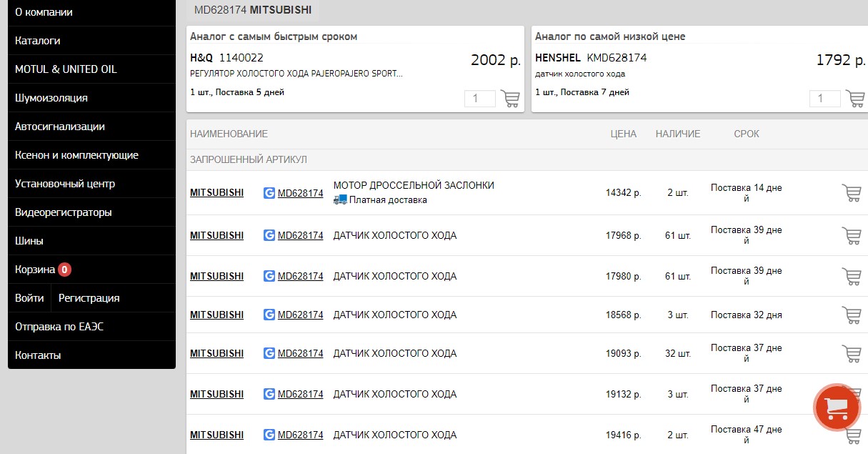This screenshot has height=454, width=868.
Task: Open MITSUBISHI brand link in 17968 р. row
Action: pos(216,235)
